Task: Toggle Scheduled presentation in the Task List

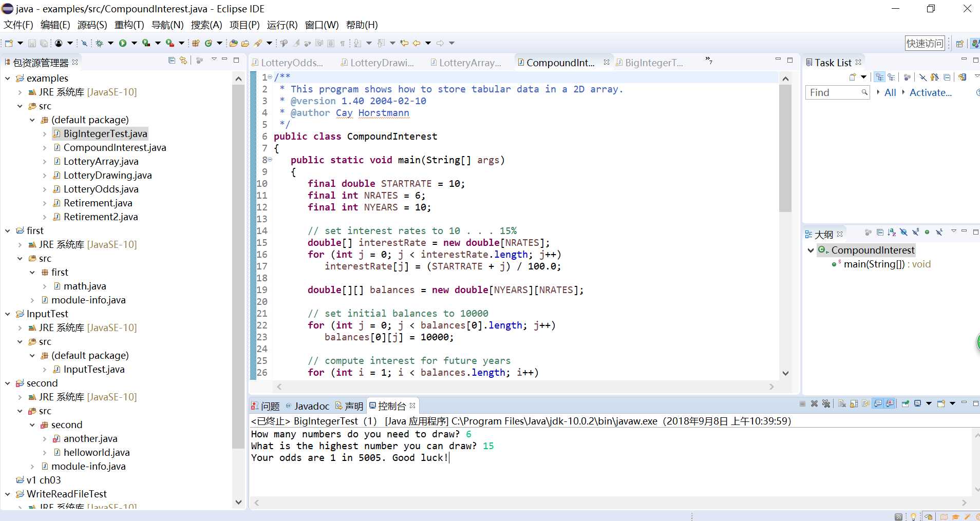Action: coord(892,77)
